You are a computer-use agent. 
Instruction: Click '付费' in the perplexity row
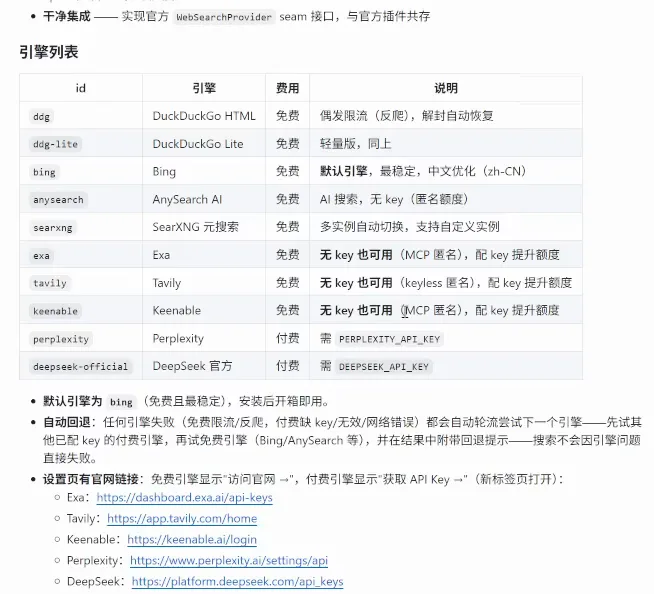coord(287,338)
